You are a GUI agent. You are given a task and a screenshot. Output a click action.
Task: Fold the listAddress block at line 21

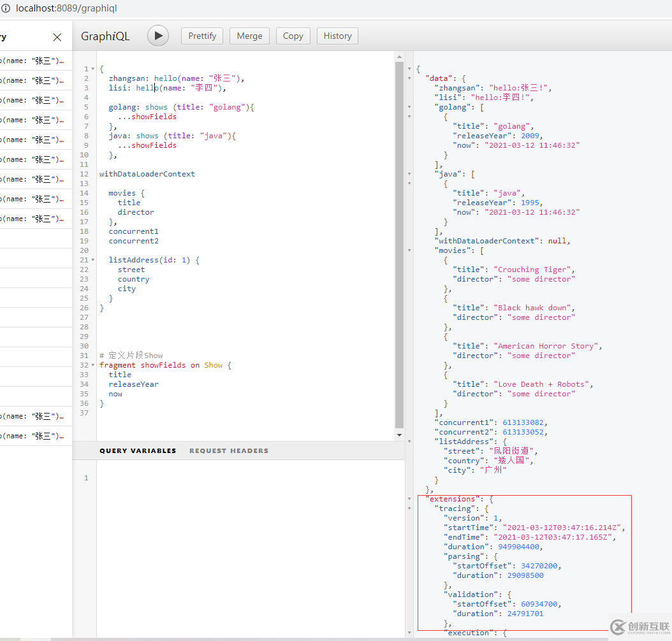[x=93, y=260]
